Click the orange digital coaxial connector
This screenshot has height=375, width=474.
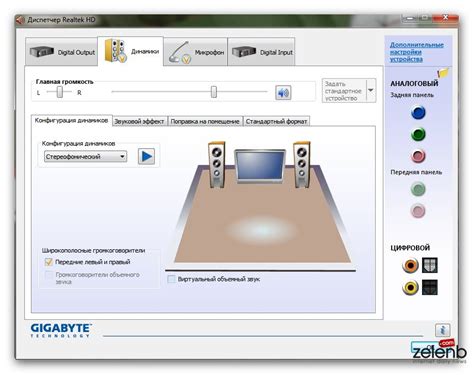pos(410,266)
